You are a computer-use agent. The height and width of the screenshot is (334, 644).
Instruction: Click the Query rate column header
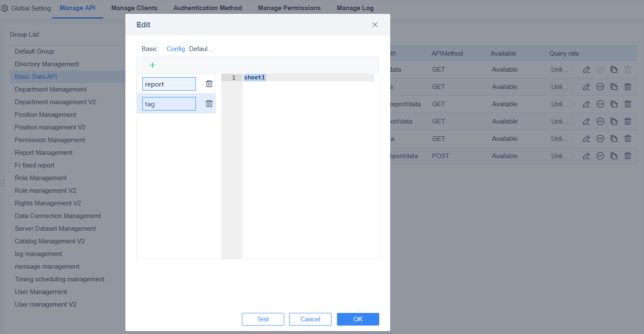pyautogui.click(x=564, y=54)
